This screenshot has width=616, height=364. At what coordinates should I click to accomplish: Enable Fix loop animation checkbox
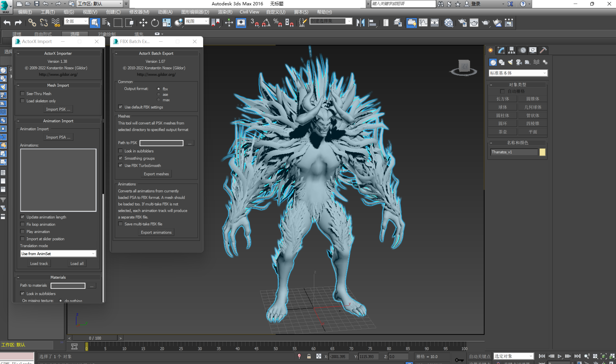pyautogui.click(x=22, y=224)
